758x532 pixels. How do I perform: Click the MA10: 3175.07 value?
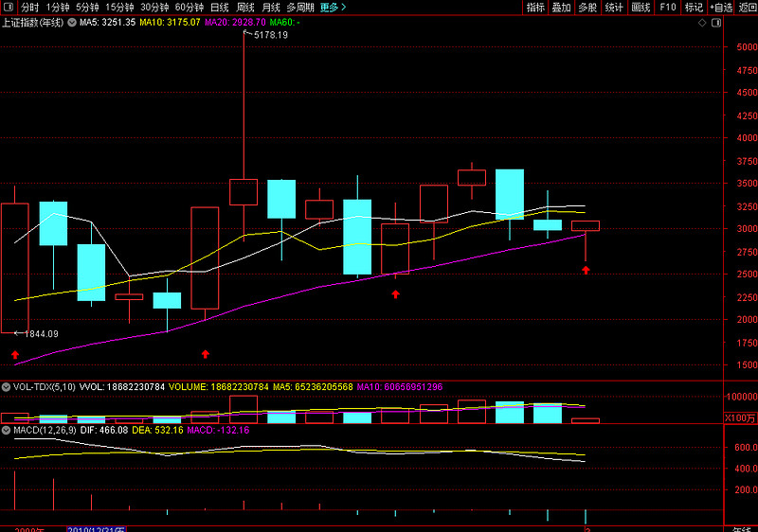coord(170,22)
